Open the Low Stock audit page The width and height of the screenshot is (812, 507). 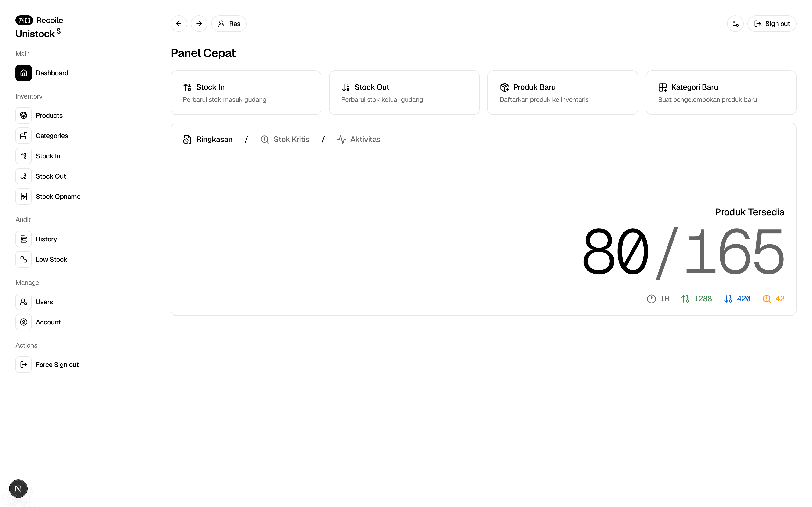click(51, 259)
